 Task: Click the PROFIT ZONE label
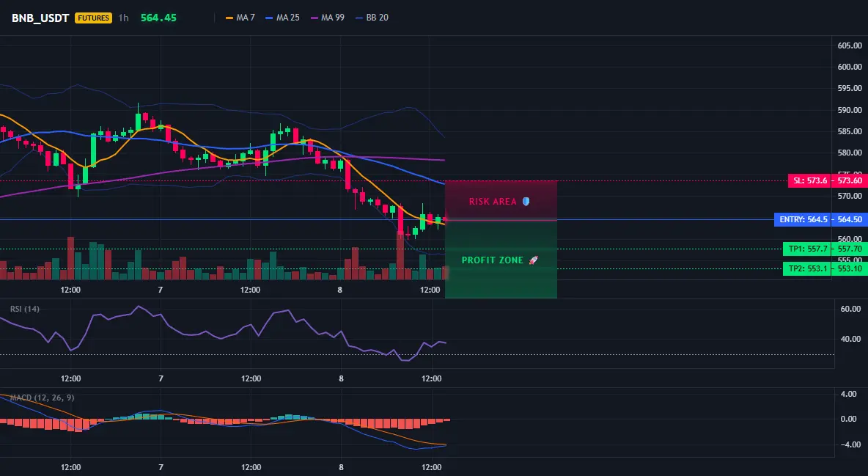point(493,260)
